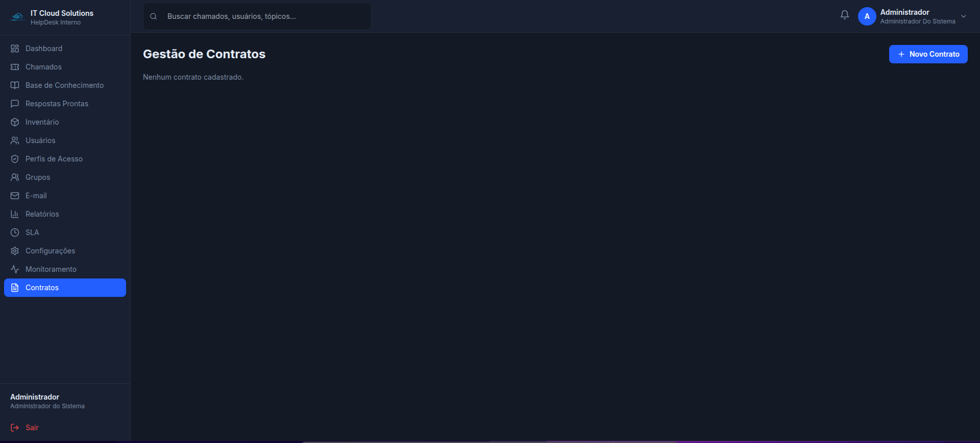This screenshot has width=980, height=443.
Task: Click the Grupos icon in sidebar
Action: 15,177
